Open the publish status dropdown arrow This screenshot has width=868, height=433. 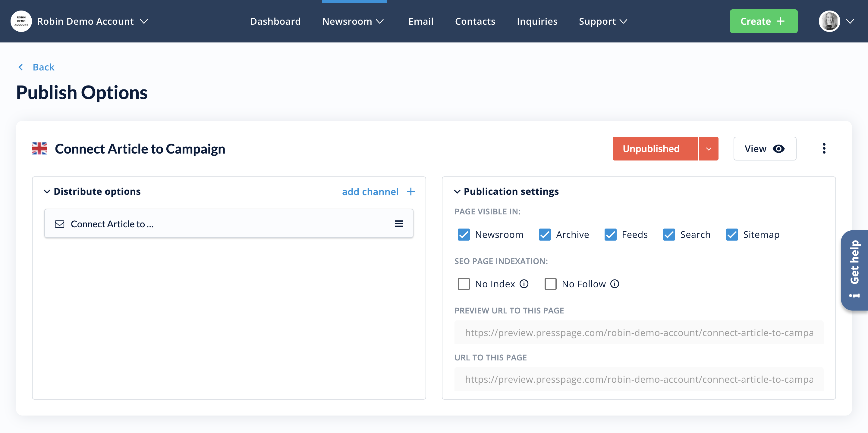click(709, 148)
